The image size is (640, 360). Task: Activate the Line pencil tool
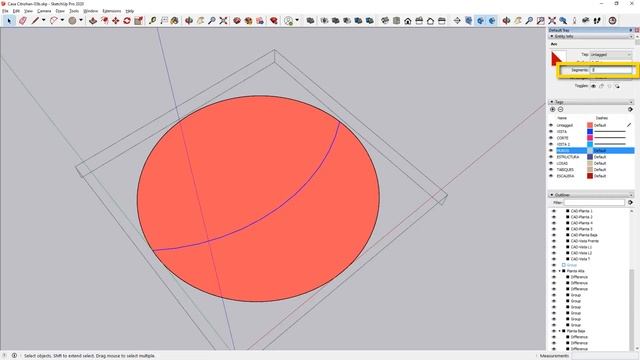click(x=35, y=20)
